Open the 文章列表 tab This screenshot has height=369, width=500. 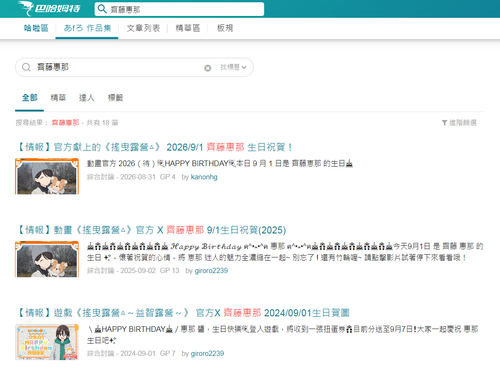click(x=143, y=28)
